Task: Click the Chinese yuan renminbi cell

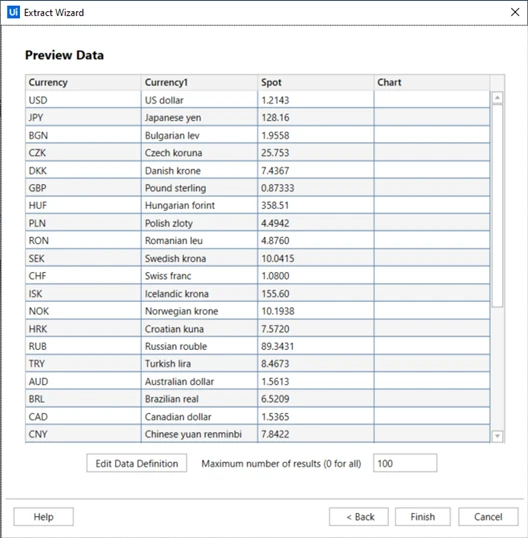Action: (x=199, y=434)
